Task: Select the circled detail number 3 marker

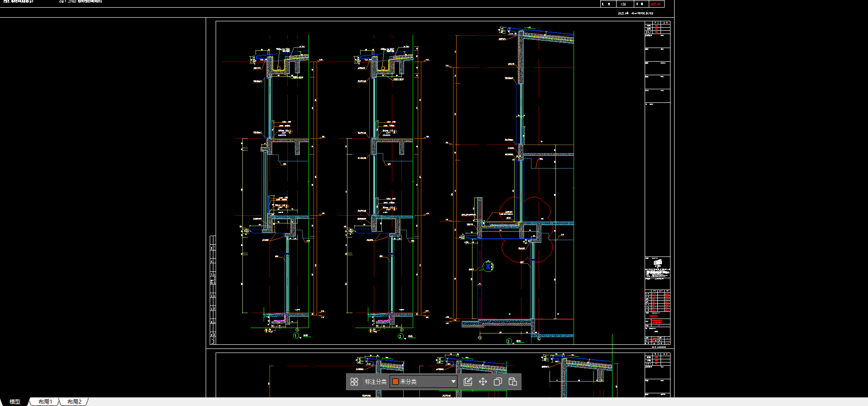Action: 509,341
